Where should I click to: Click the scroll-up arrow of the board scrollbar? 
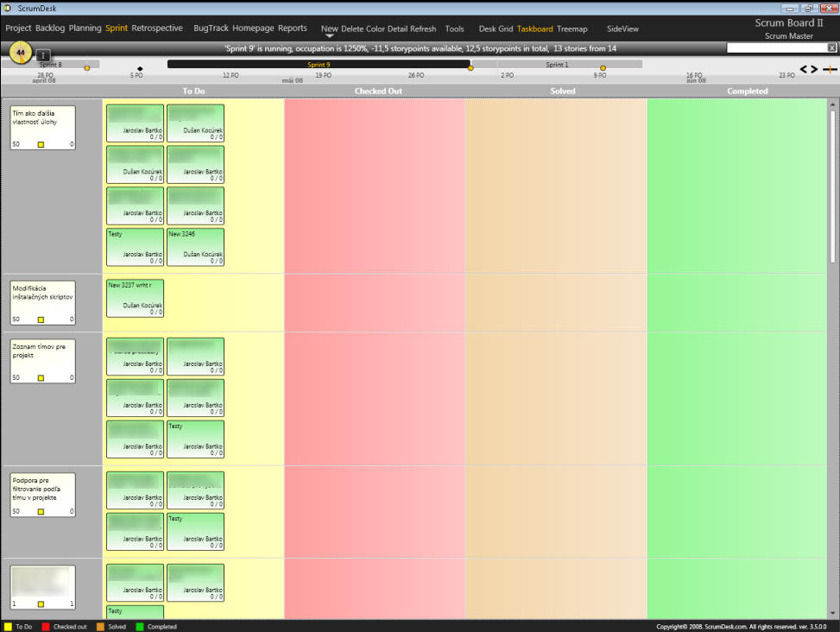click(x=832, y=104)
